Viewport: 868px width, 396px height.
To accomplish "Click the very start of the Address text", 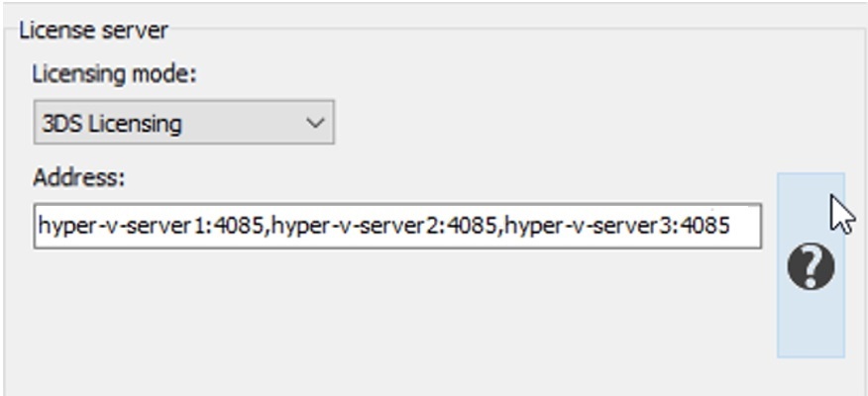I will tap(40, 226).
